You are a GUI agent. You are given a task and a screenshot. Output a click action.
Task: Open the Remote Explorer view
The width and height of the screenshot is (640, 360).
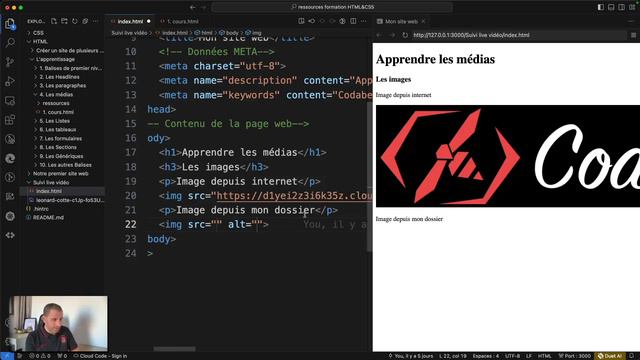coord(10,100)
